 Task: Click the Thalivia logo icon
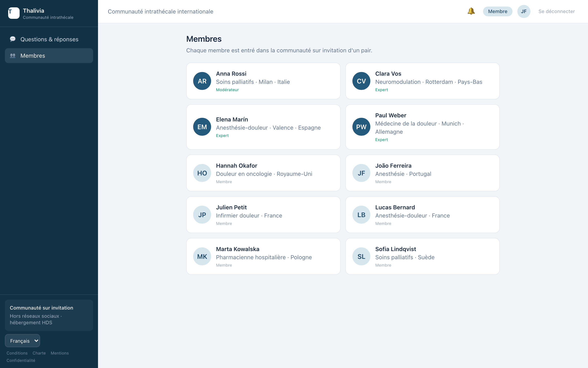[14, 13]
